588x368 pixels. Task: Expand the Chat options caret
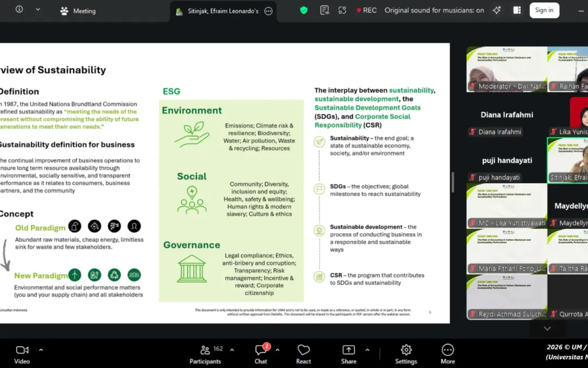pos(278,350)
